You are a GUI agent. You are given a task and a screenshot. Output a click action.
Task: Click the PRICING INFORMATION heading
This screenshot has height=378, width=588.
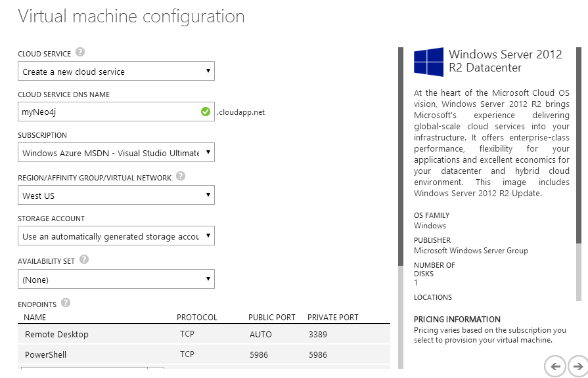coord(457,319)
